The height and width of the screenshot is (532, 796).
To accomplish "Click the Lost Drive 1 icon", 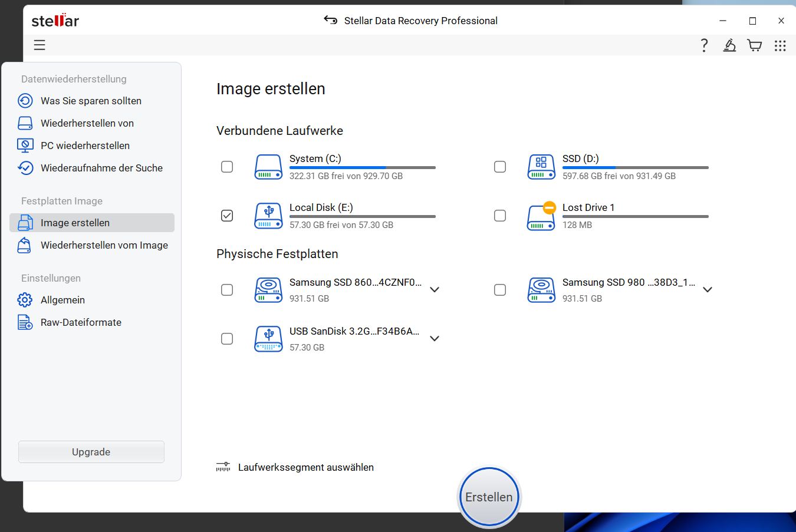I will [541, 216].
